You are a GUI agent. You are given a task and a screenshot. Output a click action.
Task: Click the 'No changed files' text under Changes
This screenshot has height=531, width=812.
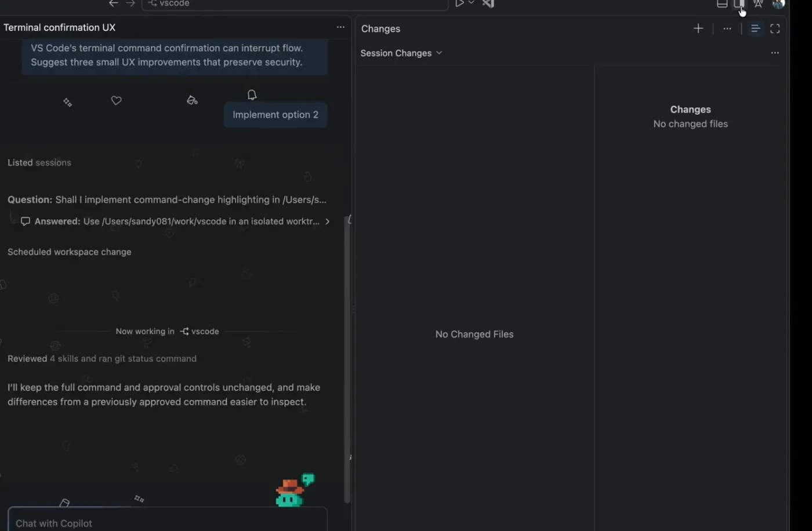click(x=690, y=124)
